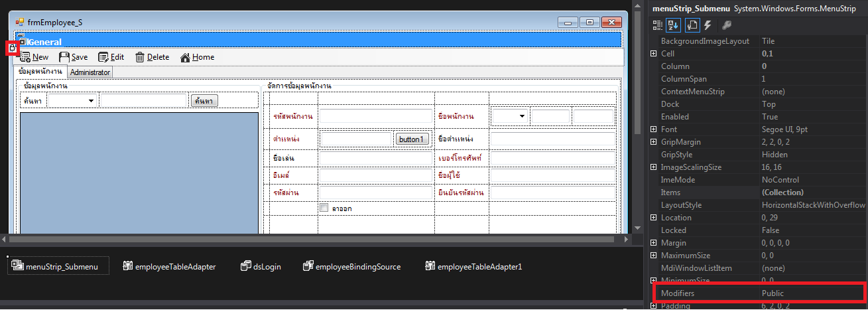This screenshot has width=868, height=310.
Task: Click the Home menu item
Action: (x=197, y=57)
